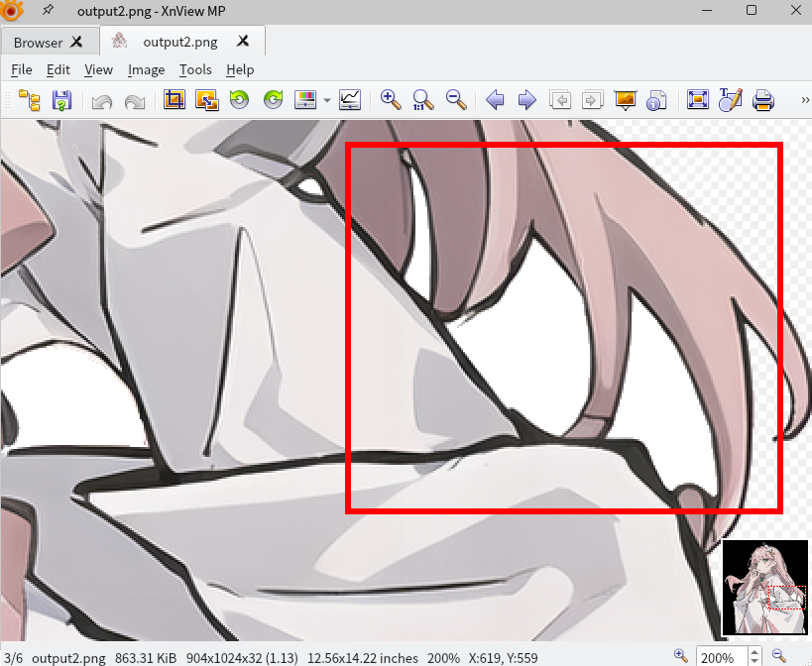Click the toolbar Zoom out magnifier
The image size is (812, 666).
[x=456, y=99]
